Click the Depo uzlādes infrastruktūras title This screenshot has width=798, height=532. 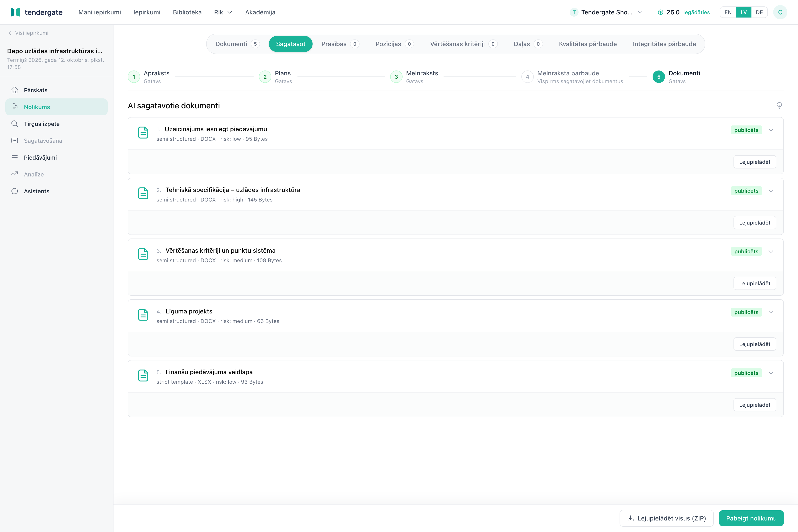coord(55,51)
